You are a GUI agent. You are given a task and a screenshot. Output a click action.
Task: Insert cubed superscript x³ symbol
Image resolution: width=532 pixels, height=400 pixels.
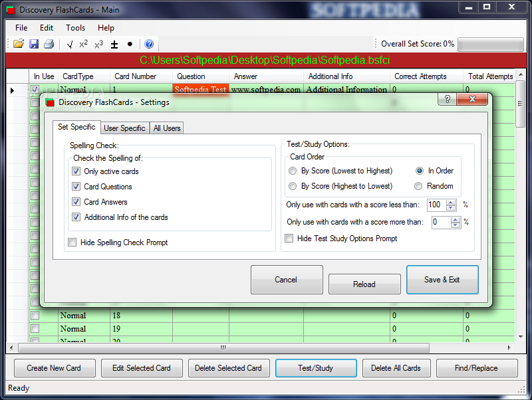click(98, 44)
